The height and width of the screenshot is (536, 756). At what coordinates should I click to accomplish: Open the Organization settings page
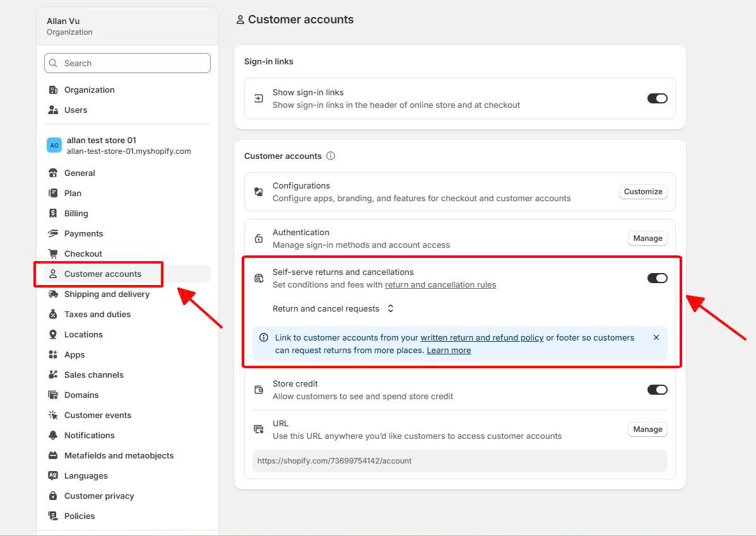(x=127, y=90)
